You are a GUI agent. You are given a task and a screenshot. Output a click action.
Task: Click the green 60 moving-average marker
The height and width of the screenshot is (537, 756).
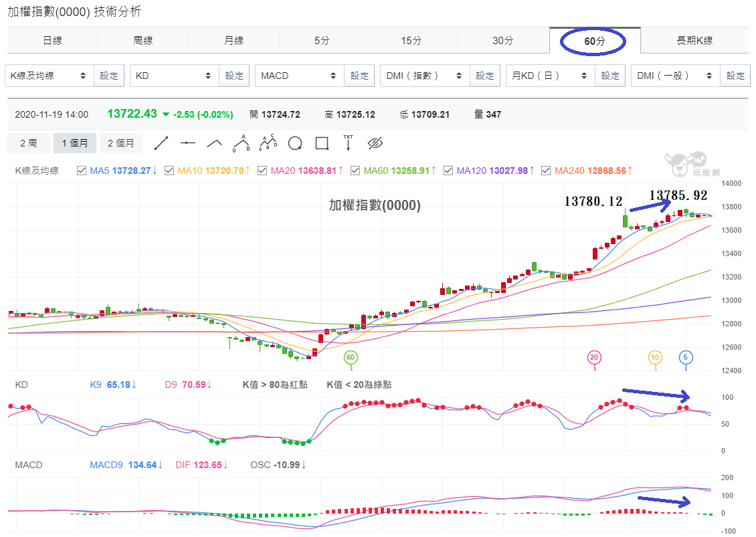click(351, 358)
